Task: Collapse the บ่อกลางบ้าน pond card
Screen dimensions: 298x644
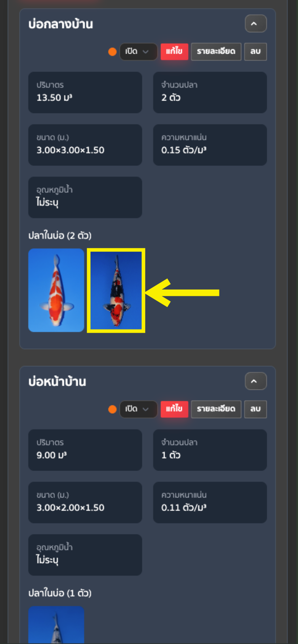Action: (x=256, y=24)
